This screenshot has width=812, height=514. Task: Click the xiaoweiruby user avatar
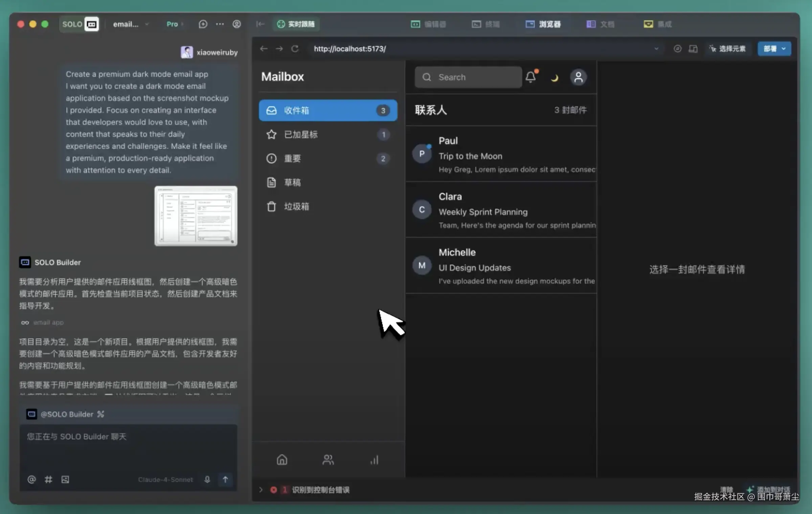(x=187, y=52)
